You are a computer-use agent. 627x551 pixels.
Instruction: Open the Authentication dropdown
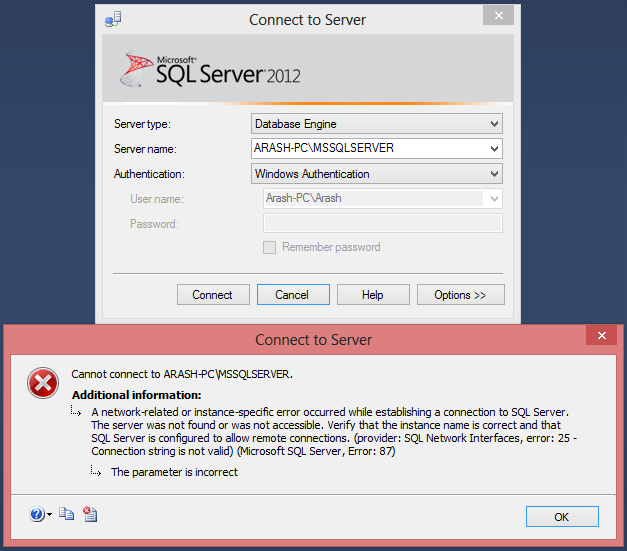click(x=377, y=174)
